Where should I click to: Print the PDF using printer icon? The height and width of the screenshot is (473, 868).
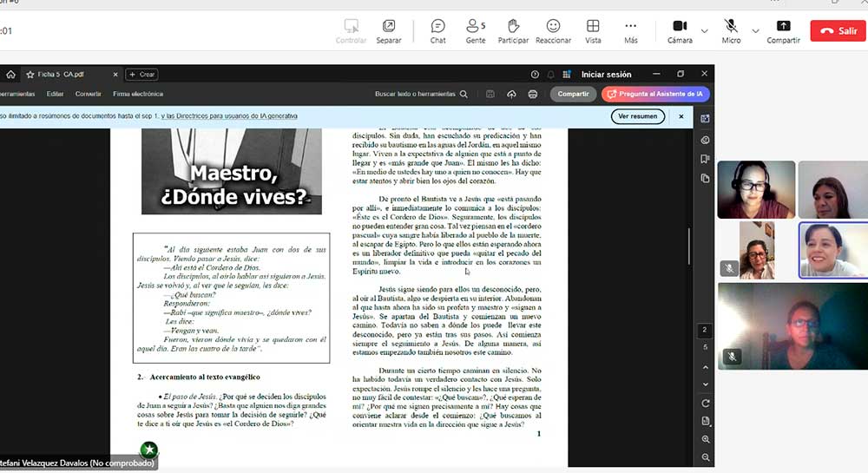[x=533, y=94]
